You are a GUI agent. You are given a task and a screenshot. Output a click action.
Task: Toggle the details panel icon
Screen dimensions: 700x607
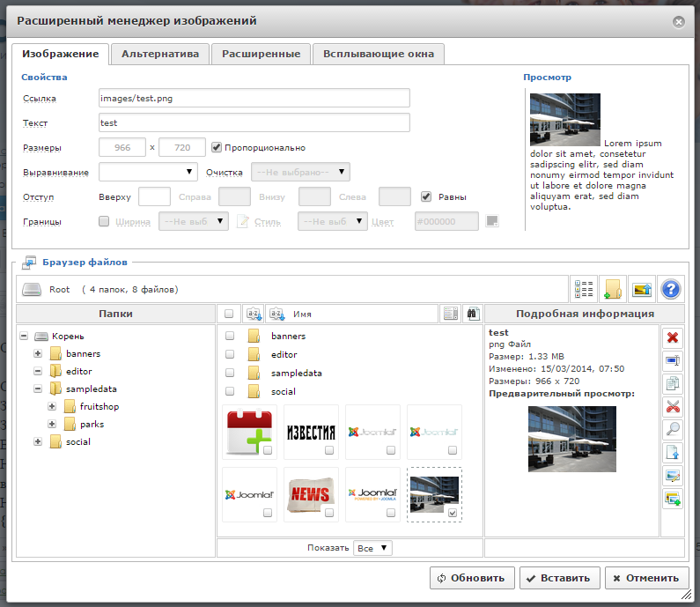pyautogui.click(x=451, y=314)
